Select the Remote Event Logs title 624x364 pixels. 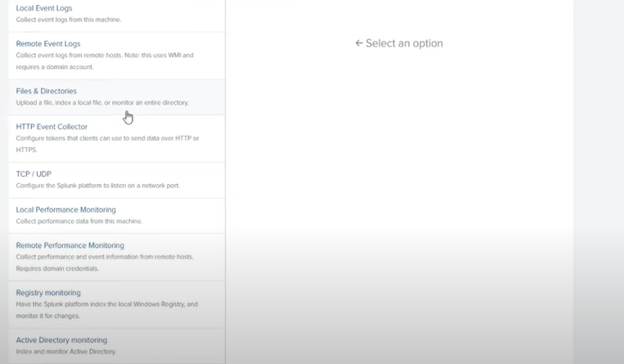(x=48, y=43)
